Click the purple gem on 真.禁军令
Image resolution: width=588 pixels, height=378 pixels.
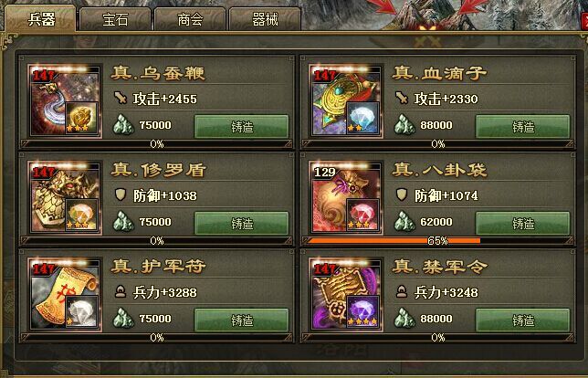pyautogui.click(x=362, y=310)
